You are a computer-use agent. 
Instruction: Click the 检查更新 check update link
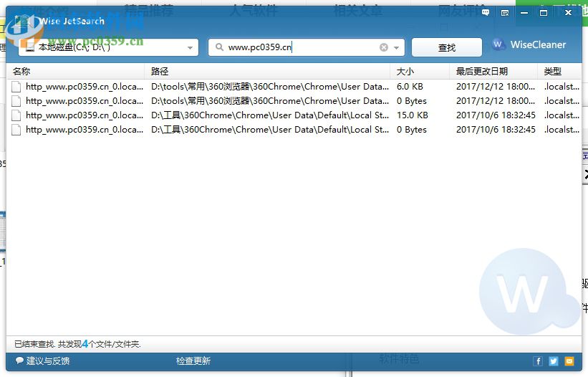point(193,361)
